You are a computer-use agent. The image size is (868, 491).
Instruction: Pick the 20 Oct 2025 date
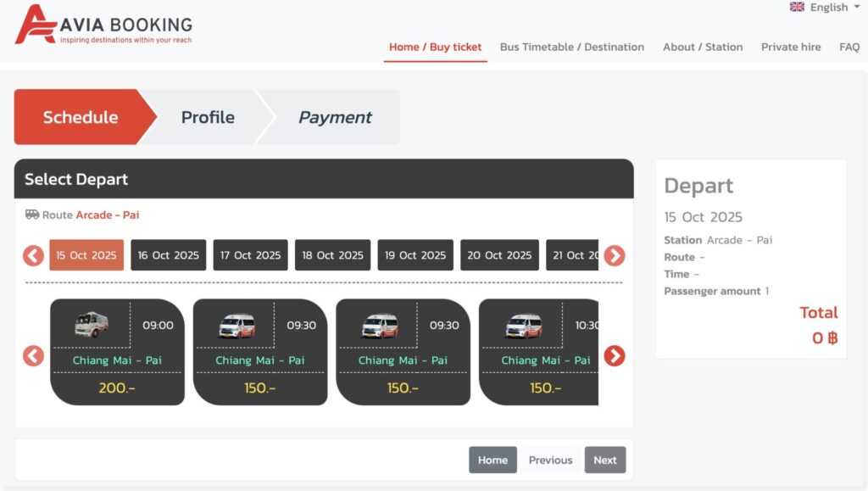click(x=499, y=255)
